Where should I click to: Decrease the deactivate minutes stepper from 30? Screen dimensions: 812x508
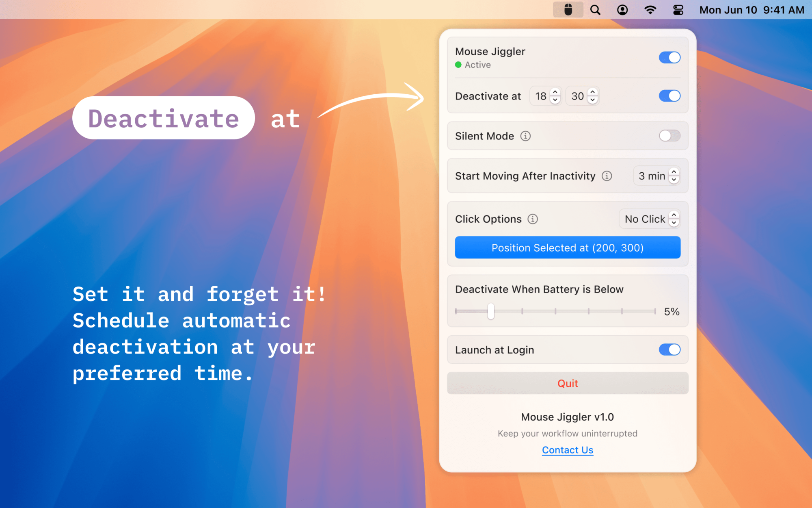pos(593,100)
